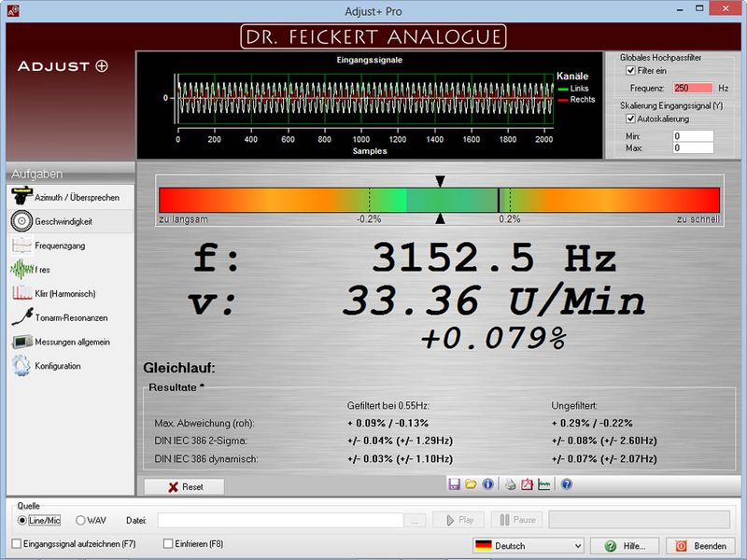Click the purple floppy-disk save icon
The image size is (747, 560).
pyautogui.click(x=454, y=484)
